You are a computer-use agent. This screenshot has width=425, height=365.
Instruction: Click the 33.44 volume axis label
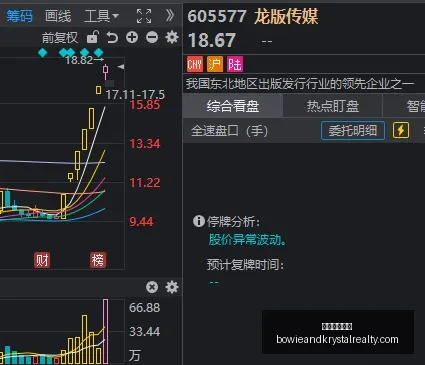[145, 331]
